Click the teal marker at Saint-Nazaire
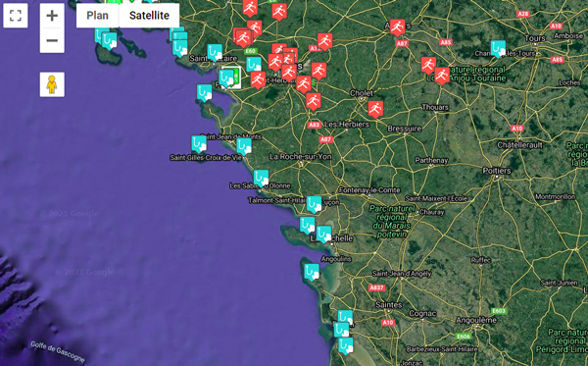The width and height of the screenshot is (588, 366). (215, 53)
